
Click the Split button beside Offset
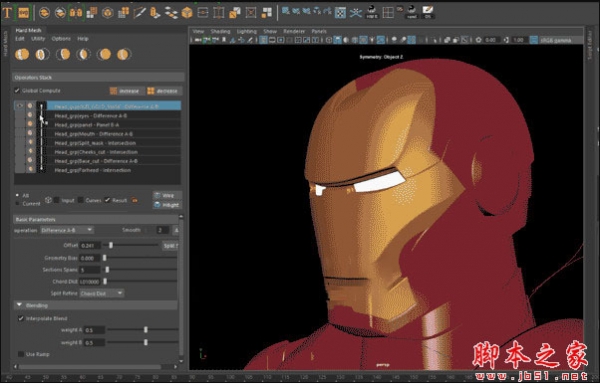170,245
